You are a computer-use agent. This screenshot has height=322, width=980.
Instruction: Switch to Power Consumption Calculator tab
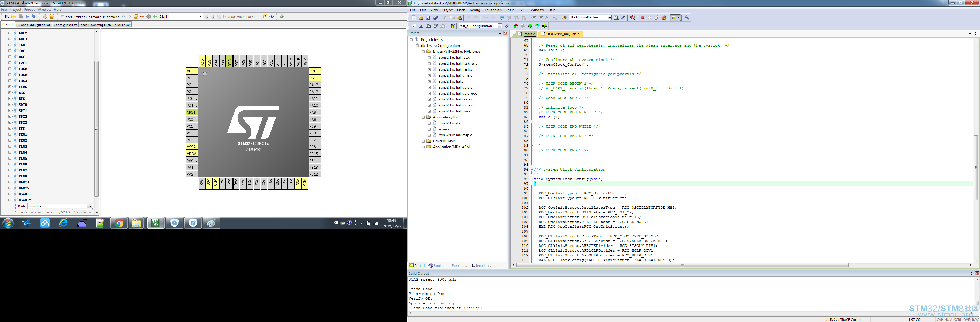pos(105,25)
